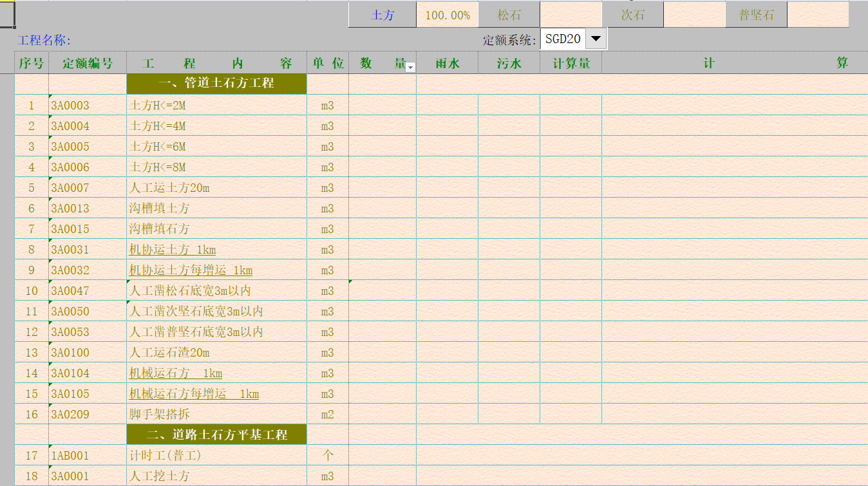Select quota code cell 3A0001
The width and height of the screenshot is (868, 486).
pos(88,476)
